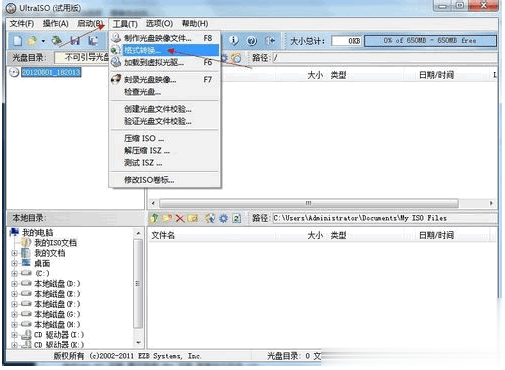
Task: Expand the 本地磁盘 (D:) node
Action: (14, 284)
